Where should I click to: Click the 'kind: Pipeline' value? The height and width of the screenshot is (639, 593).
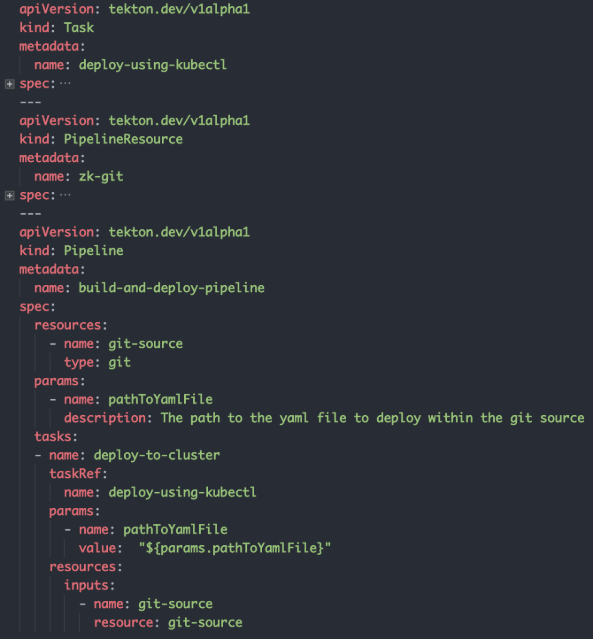[x=93, y=251]
